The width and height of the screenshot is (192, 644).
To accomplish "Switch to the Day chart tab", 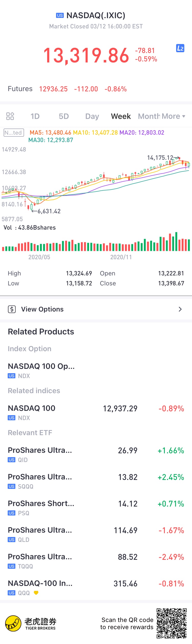I will 92,116.
